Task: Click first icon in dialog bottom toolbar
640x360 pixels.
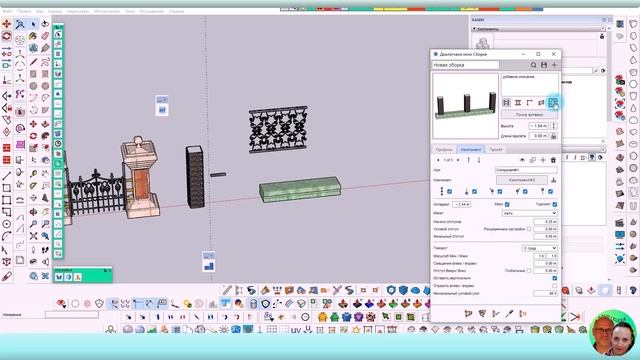Action: [x=468, y=313]
